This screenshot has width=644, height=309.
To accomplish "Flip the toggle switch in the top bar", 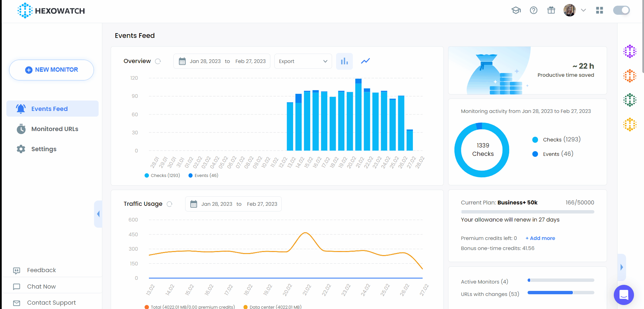I will pyautogui.click(x=621, y=10).
